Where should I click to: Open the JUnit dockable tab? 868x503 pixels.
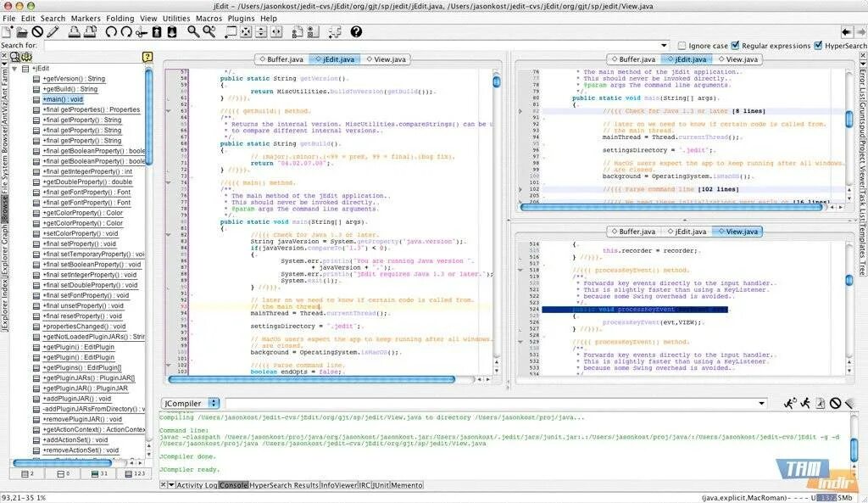point(381,485)
